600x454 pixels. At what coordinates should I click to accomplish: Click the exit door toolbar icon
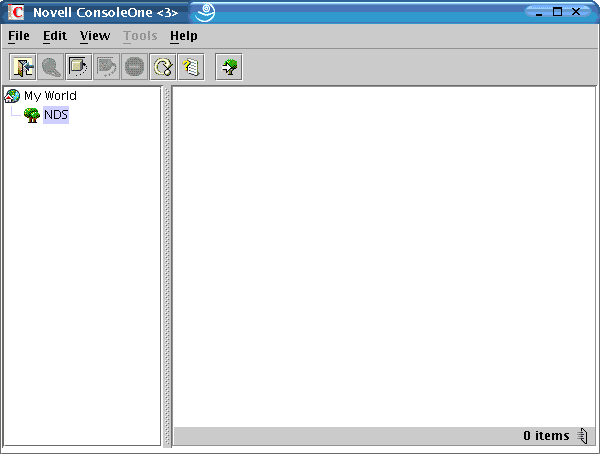(22, 67)
